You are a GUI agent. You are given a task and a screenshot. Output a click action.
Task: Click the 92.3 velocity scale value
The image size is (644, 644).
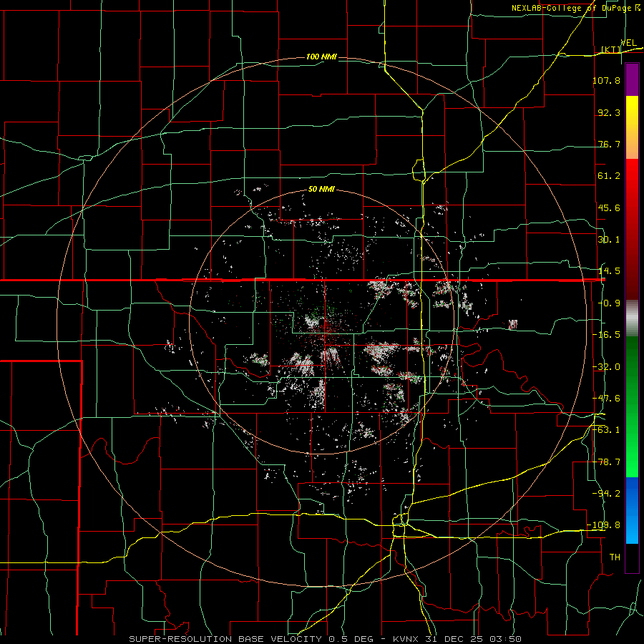coord(609,112)
